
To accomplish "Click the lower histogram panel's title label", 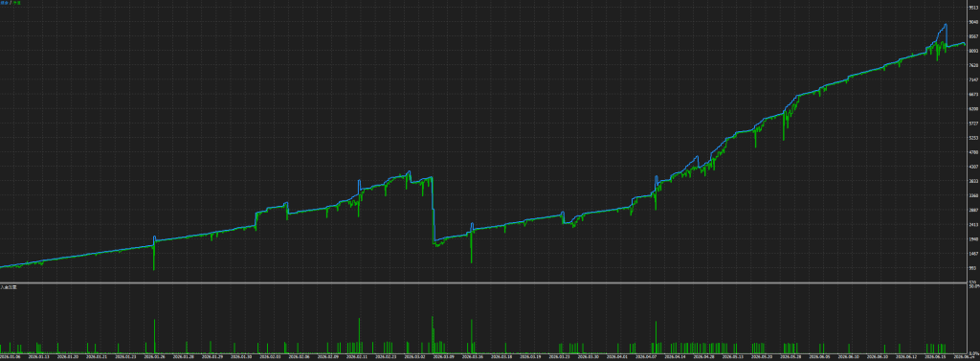I will point(9,287).
